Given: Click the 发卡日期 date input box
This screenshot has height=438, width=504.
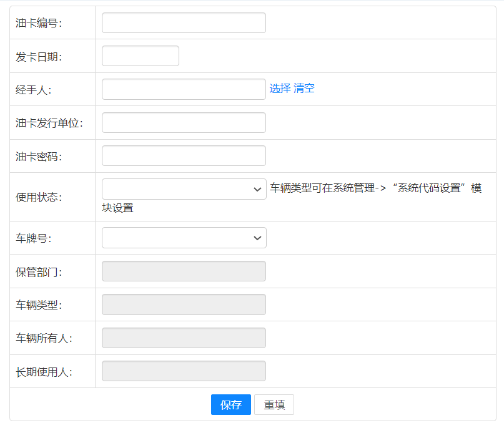Looking at the screenshot, I should click(x=140, y=56).
